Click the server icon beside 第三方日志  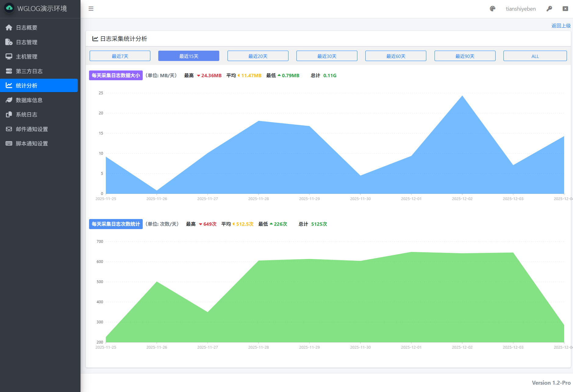[9, 71]
